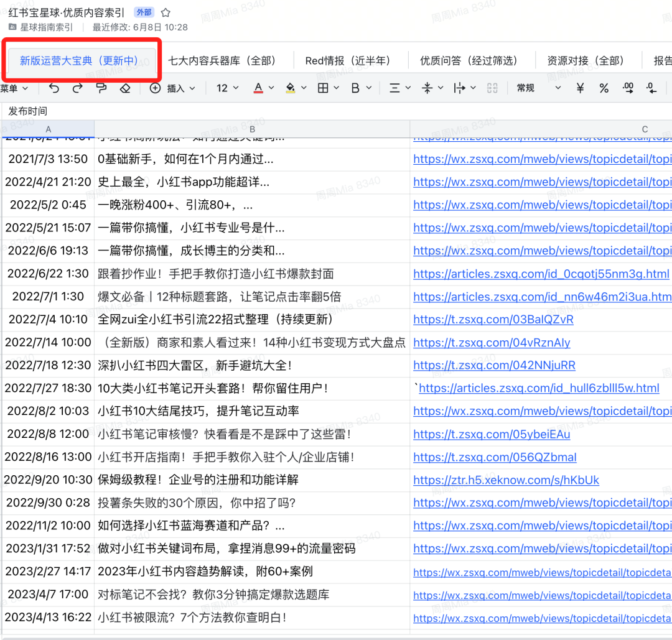672x640 pixels.
Task: Expand vertical alignment dropdown arrow
Action: (x=441, y=88)
